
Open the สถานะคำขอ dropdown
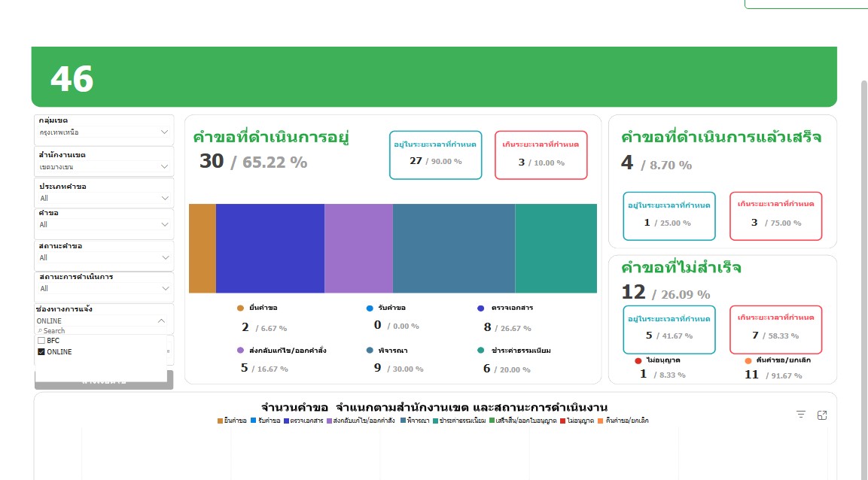(x=165, y=258)
